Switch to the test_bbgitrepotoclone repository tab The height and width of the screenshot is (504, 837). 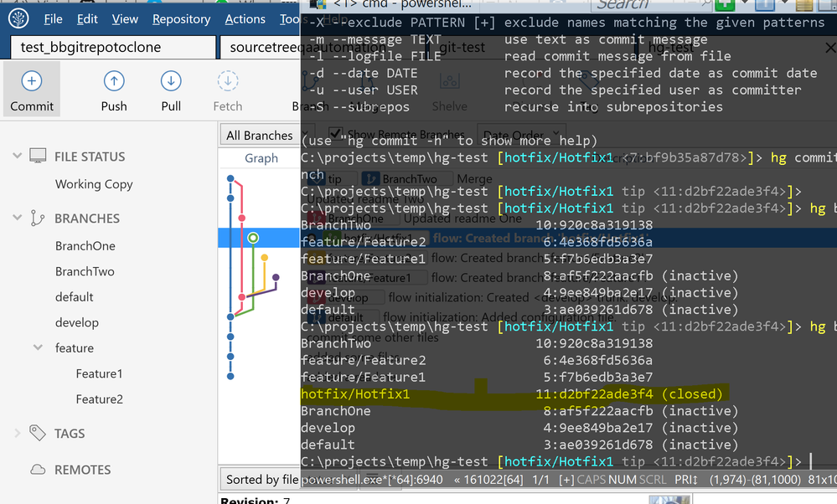click(113, 47)
